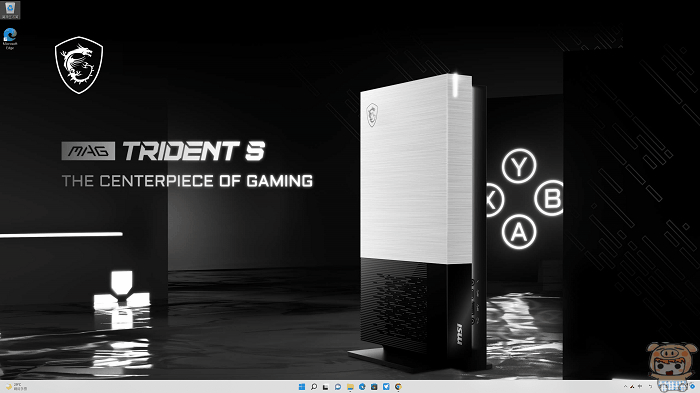Expand the hidden system tray icons chevron
The height and width of the screenshot is (393, 700).
(x=625, y=386)
